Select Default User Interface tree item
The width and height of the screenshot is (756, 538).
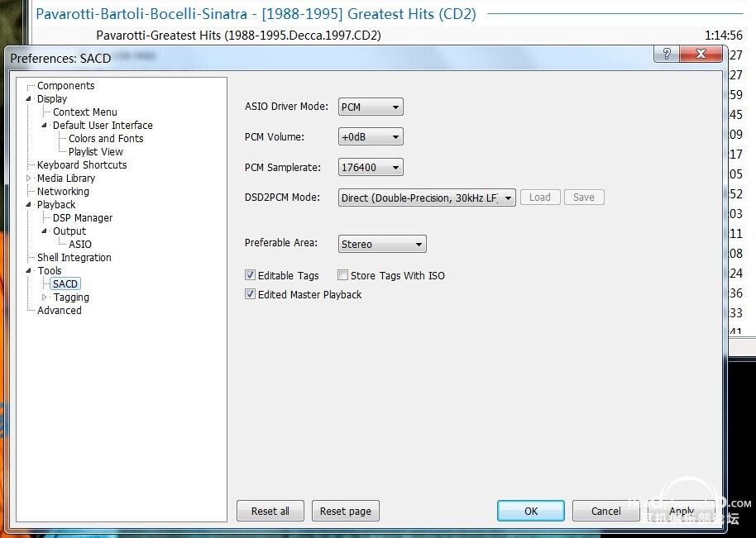pos(103,126)
